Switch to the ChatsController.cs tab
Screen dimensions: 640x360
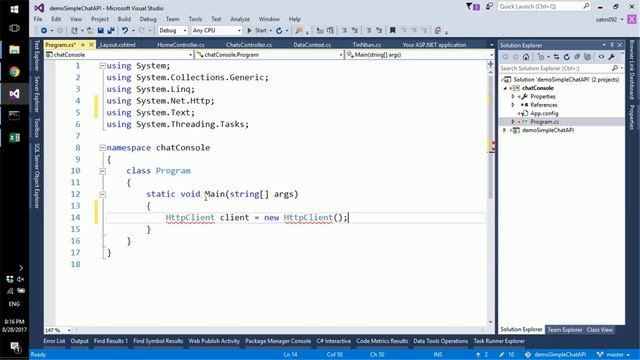[x=249, y=45]
